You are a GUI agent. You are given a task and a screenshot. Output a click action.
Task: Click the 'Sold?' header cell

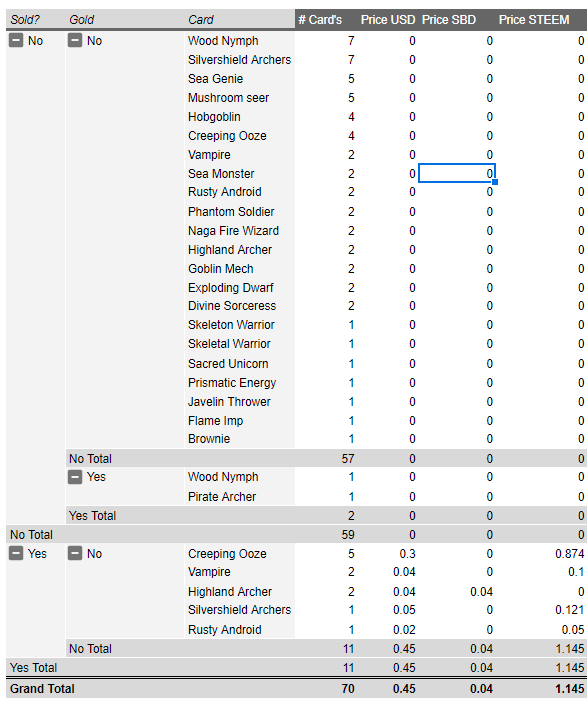[x=25, y=20]
